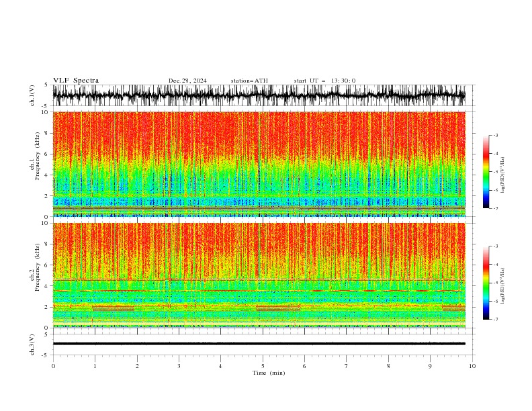The height and width of the screenshot is (411, 532).
Task: Click the ch.2 Frequency (kHz) axis label
Action: pyautogui.click(x=35, y=267)
